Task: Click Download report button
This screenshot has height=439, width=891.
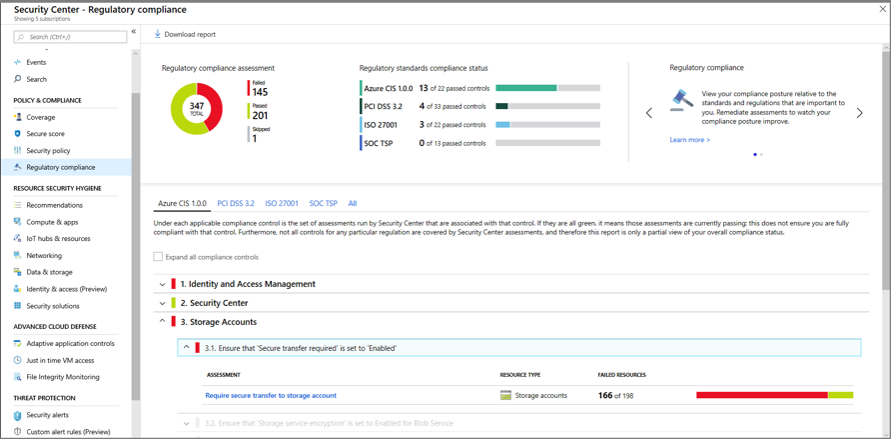Action: (185, 34)
